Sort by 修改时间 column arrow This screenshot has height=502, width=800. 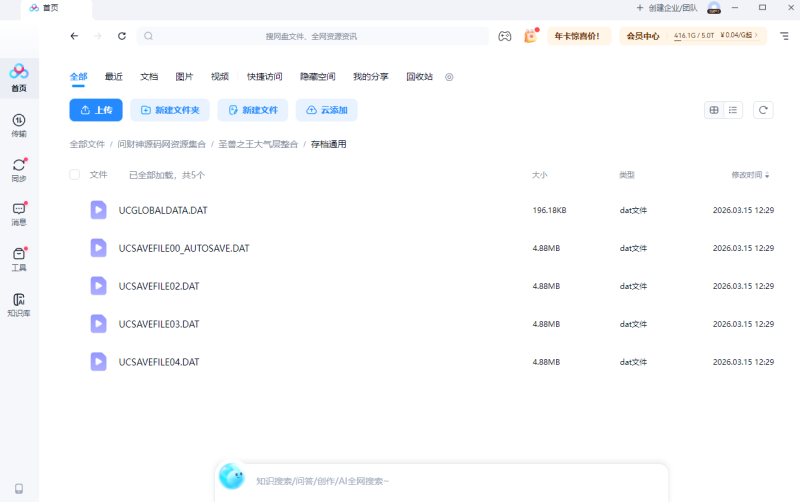[x=767, y=175]
